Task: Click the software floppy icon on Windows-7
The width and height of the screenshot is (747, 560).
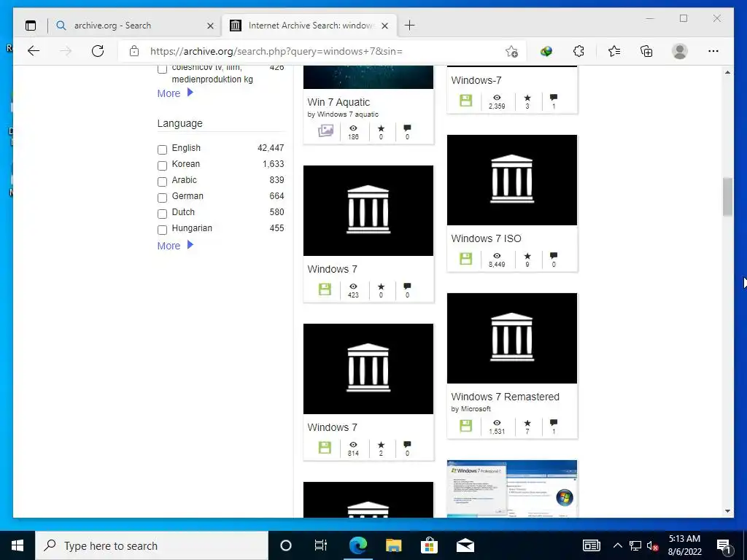Action: pos(466,101)
